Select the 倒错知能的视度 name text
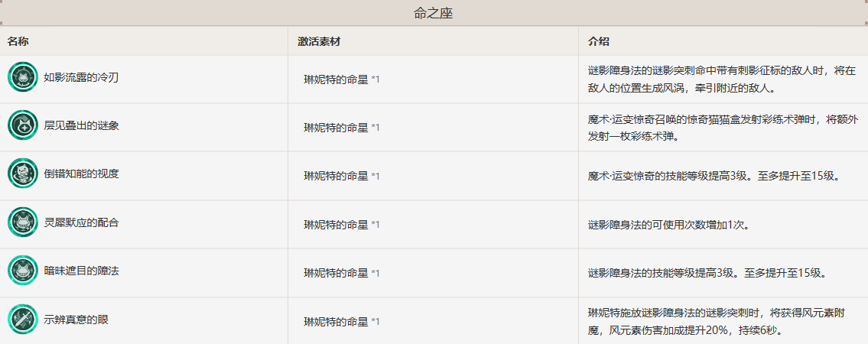 click(x=81, y=174)
